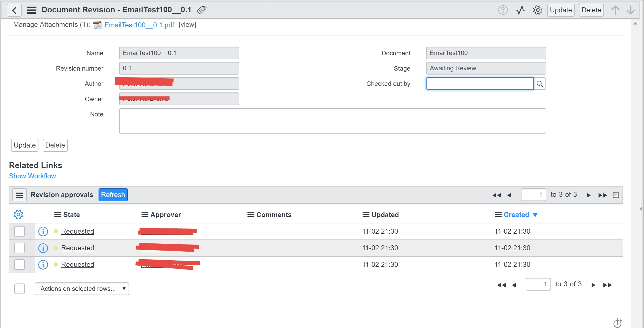Open the Revision approvals table column settings gear
Viewport: 644px width, 328px height.
[18, 214]
